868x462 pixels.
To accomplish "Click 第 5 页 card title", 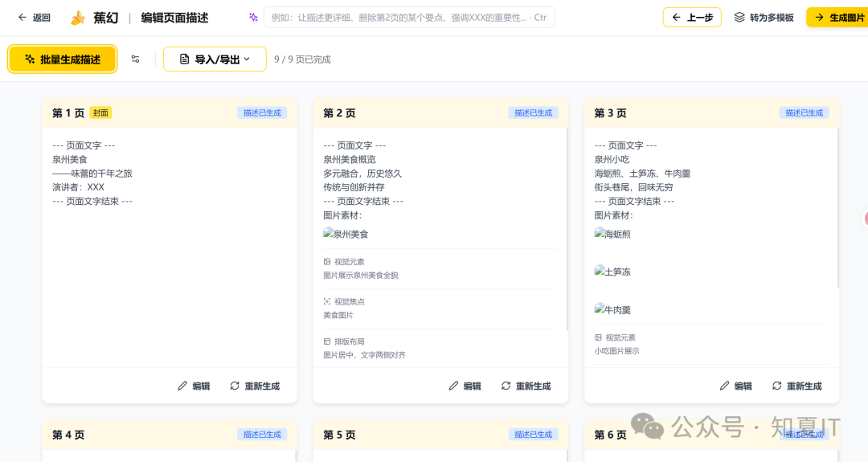I will [x=339, y=435].
